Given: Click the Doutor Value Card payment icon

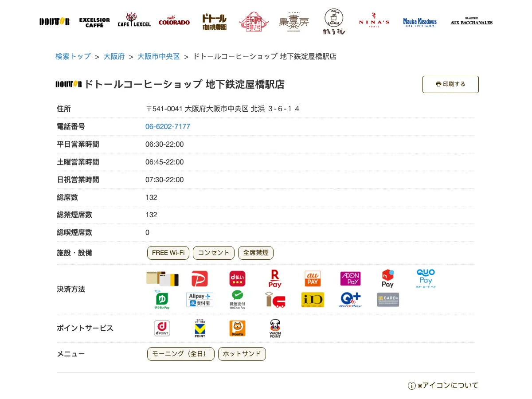Looking at the screenshot, I should (x=162, y=278).
